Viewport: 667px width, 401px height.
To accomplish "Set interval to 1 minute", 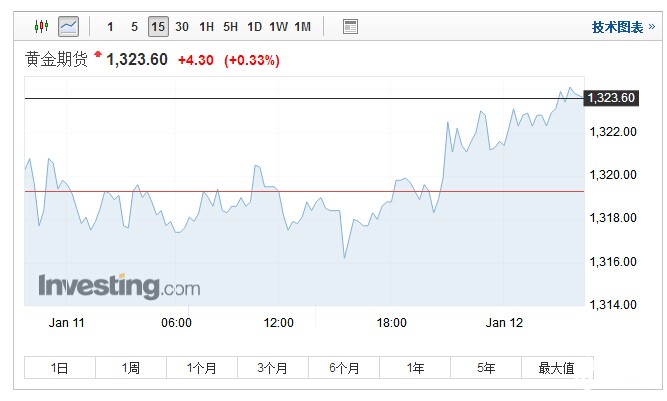I will [x=110, y=27].
